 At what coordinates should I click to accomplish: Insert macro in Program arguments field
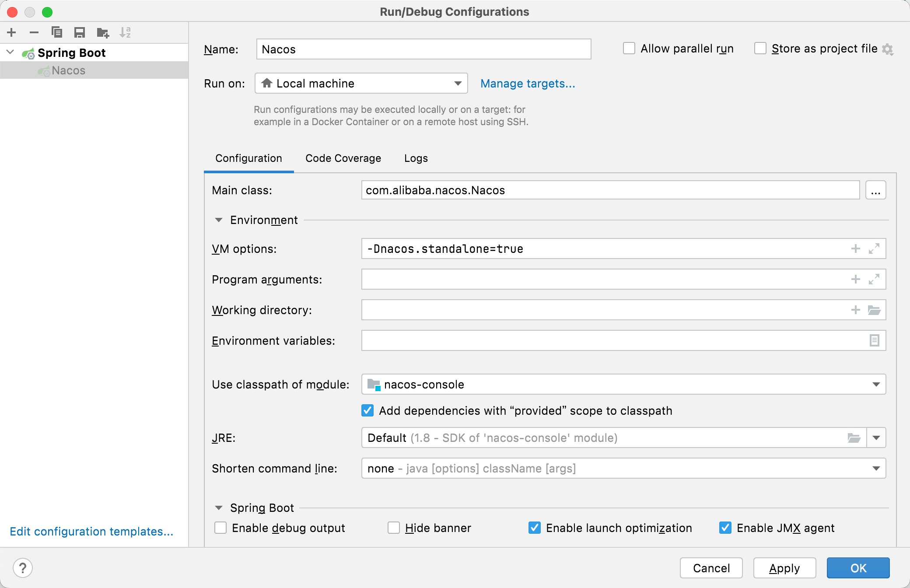pyautogui.click(x=856, y=280)
